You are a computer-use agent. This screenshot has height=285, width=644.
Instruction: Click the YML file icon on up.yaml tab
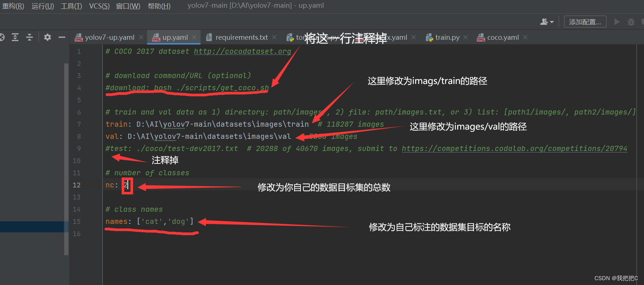click(x=156, y=37)
